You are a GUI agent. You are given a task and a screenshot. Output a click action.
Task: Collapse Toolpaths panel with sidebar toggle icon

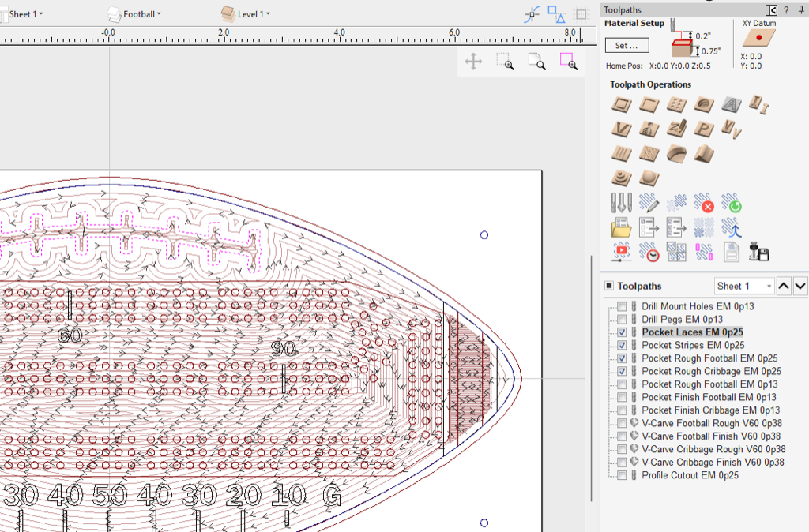771,9
